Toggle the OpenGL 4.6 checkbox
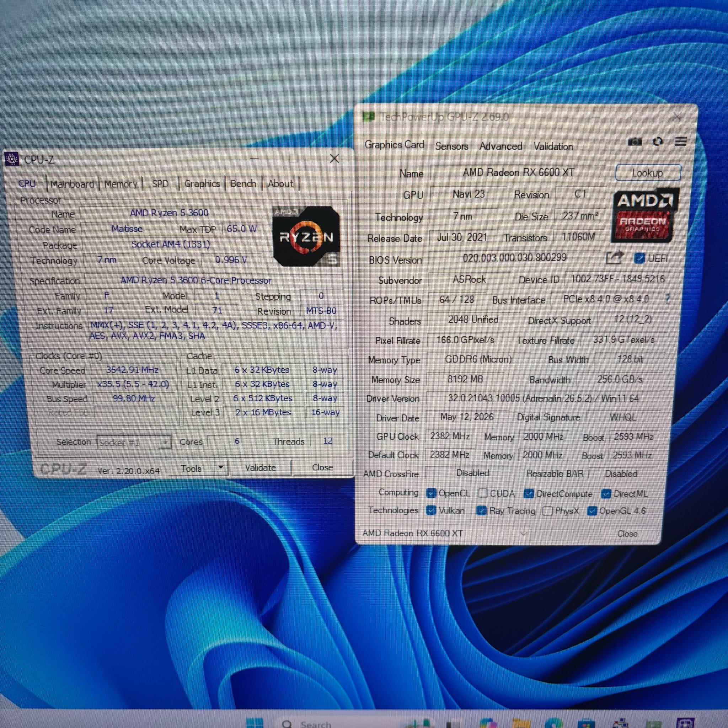The height and width of the screenshot is (728, 728). coord(591,511)
